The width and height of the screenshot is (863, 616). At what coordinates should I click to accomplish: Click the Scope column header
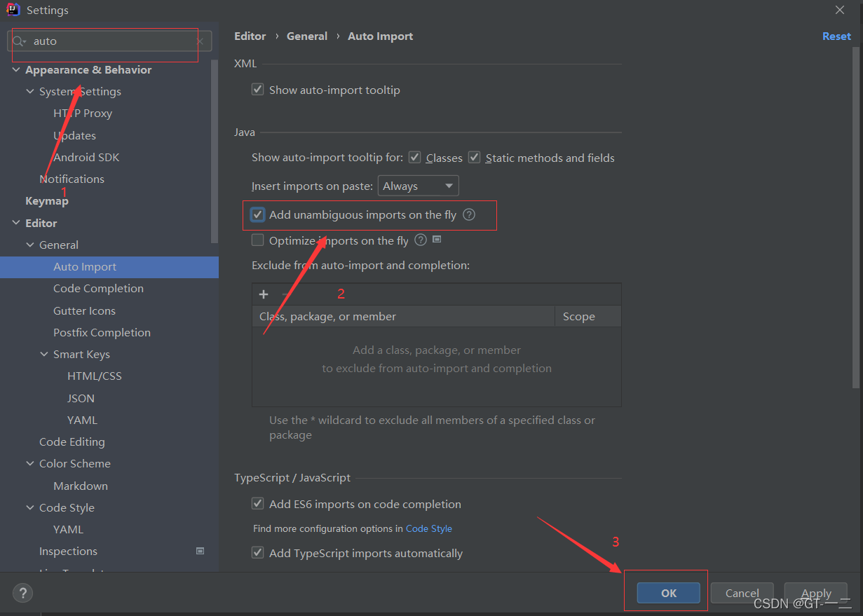point(587,316)
